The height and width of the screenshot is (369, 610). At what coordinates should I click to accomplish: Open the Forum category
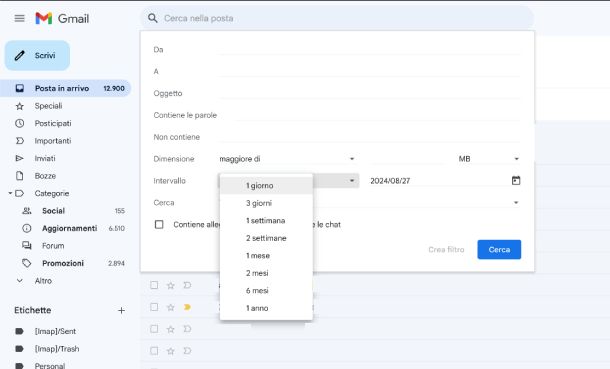point(53,246)
